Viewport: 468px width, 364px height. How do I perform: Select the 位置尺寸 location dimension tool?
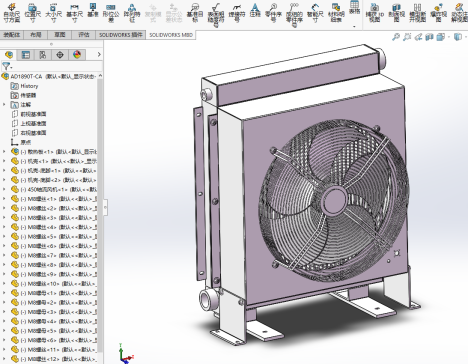[32, 12]
